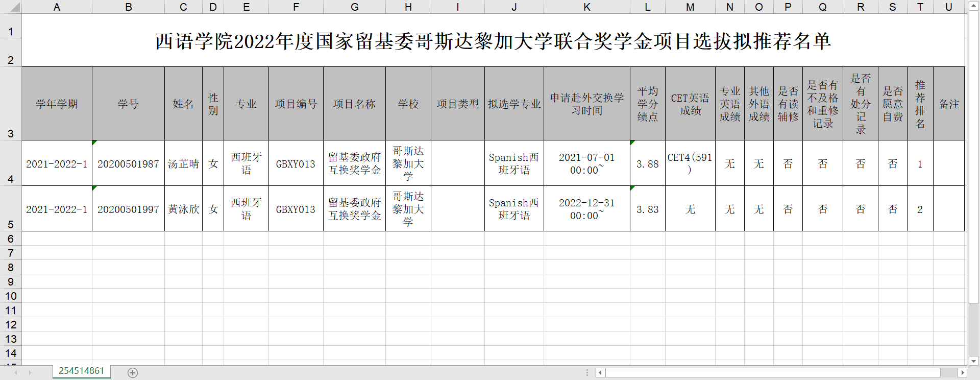Viewport: 980px width, 380px height.
Task: Select row 10 header
Action: [x=11, y=296]
